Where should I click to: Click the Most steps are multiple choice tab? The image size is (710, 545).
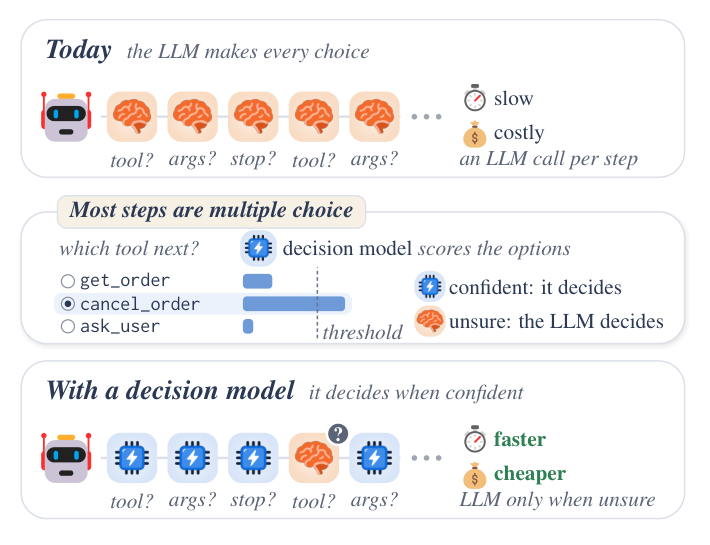click(211, 211)
